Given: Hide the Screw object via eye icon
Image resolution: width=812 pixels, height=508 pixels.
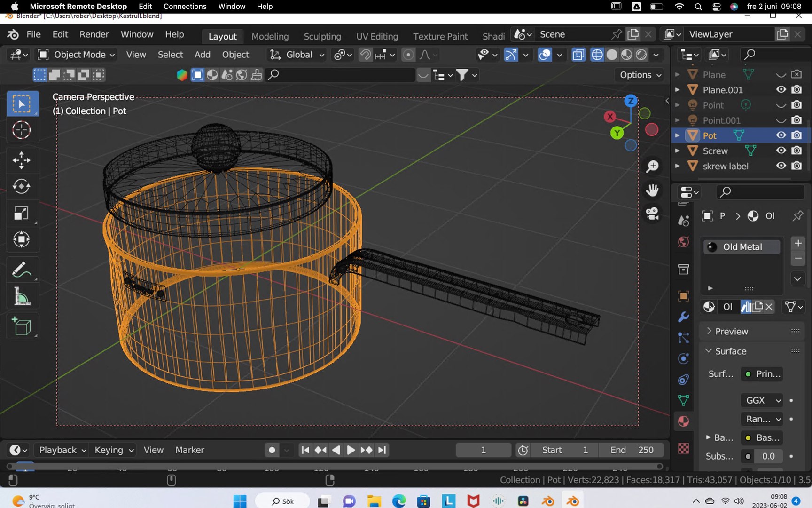Looking at the screenshot, I should pos(781,151).
